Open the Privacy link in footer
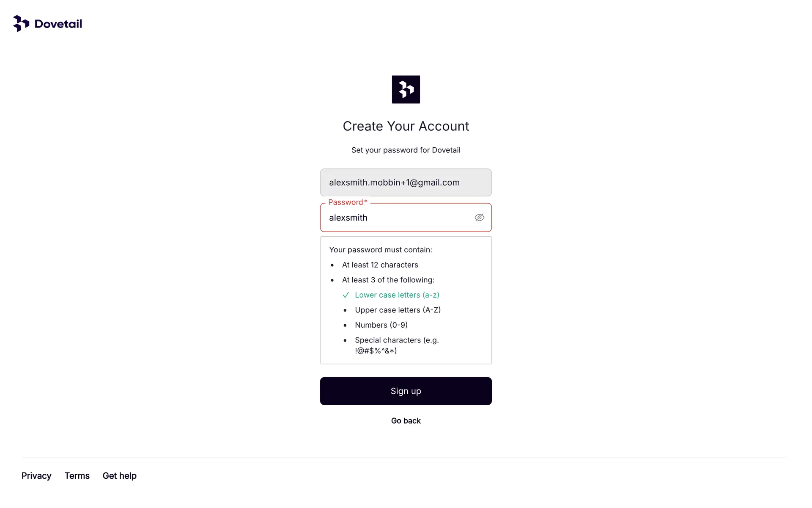 tap(36, 476)
